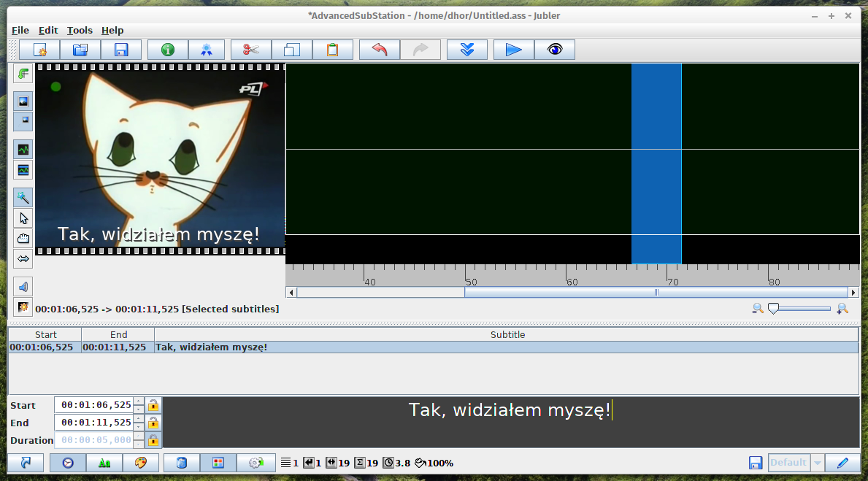Click the green curved arrow sidebar icon
This screenshot has width=868, height=481.
(23, 74)
